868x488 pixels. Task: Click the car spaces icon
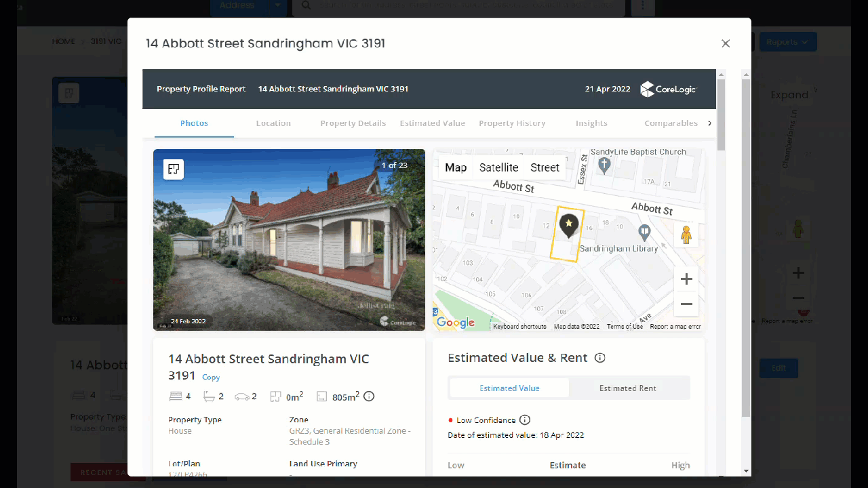[x=242, y=396]
